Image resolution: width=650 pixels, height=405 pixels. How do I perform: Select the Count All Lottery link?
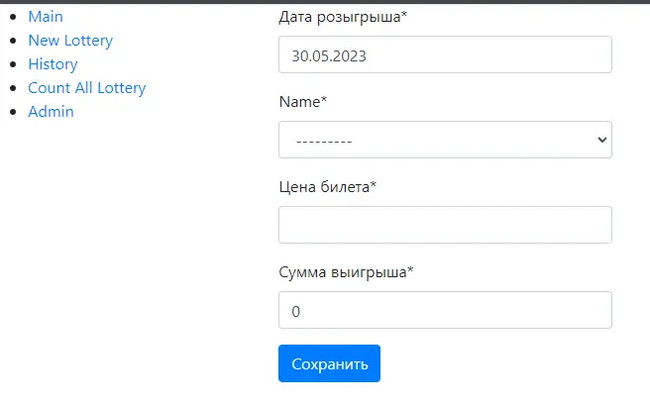tap(87, 88)
